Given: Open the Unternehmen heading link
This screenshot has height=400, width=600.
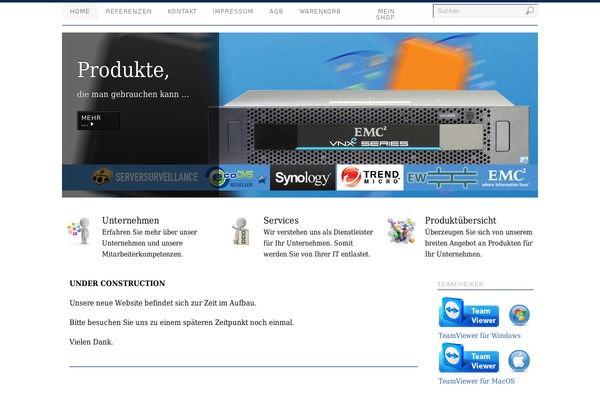Looking at the screenshot, I should (x=130, y=220).
